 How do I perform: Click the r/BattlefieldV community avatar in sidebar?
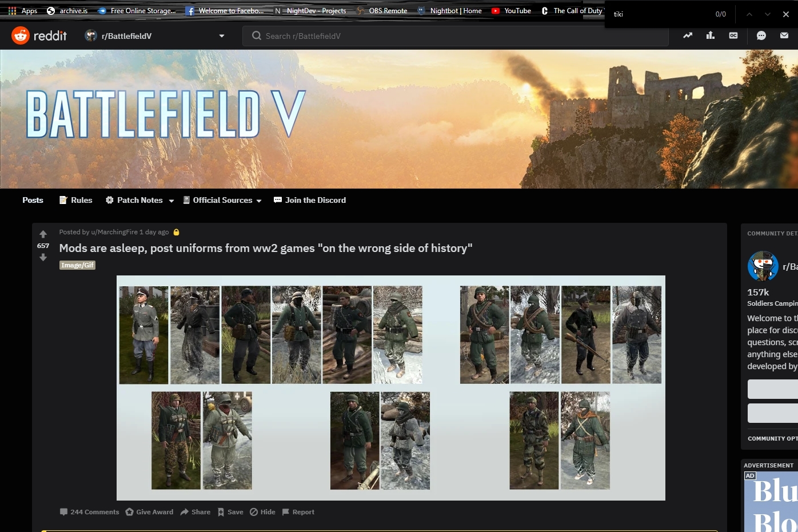[x=763, y=266]
